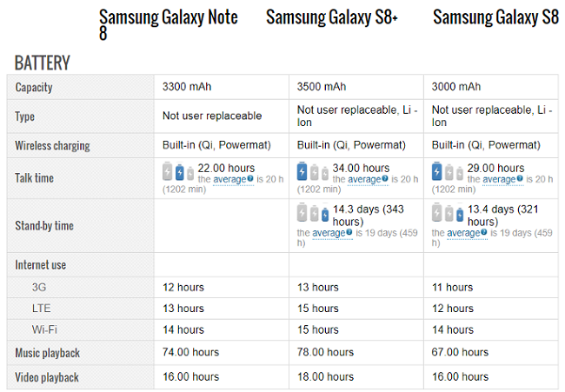
Task: Open the average link under S8+ stand-by time
Action: pyautogui.click(x=329, y=233)
